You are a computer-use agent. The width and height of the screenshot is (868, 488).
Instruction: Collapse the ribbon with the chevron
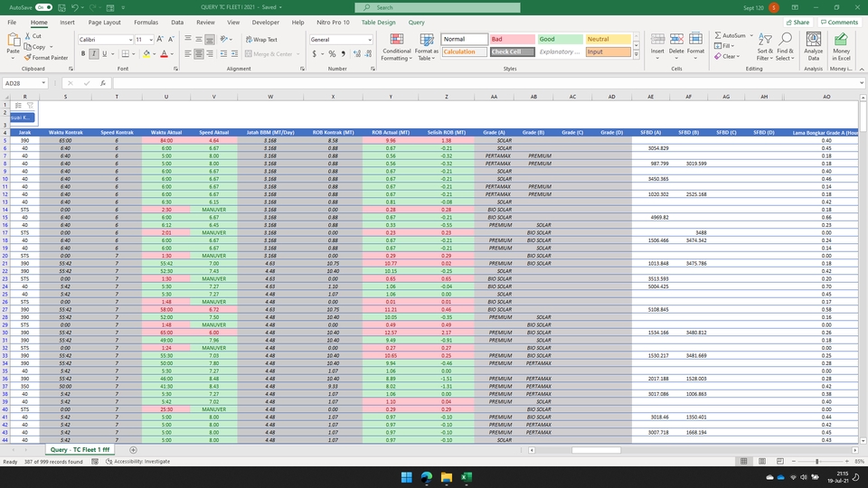coord(862,70)
